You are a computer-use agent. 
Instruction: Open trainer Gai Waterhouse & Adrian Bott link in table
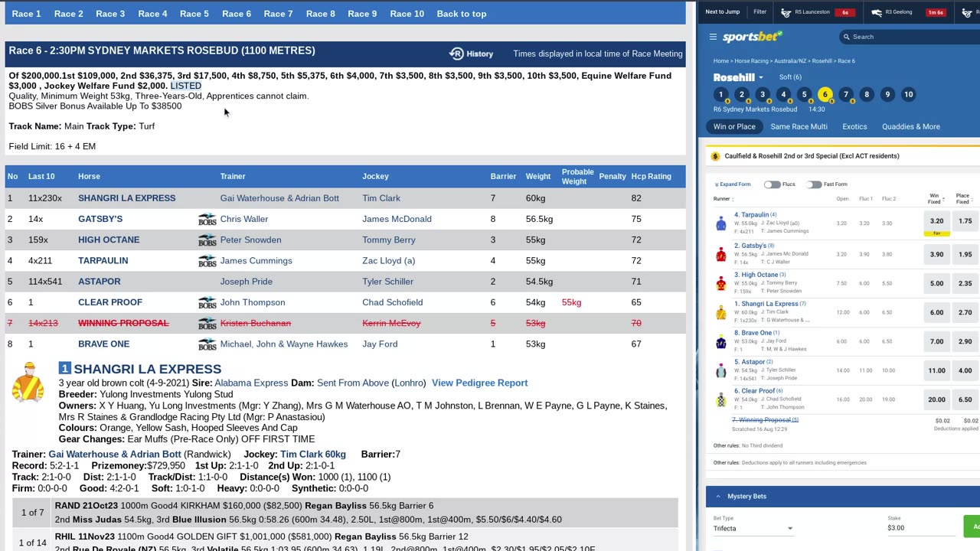279,198
